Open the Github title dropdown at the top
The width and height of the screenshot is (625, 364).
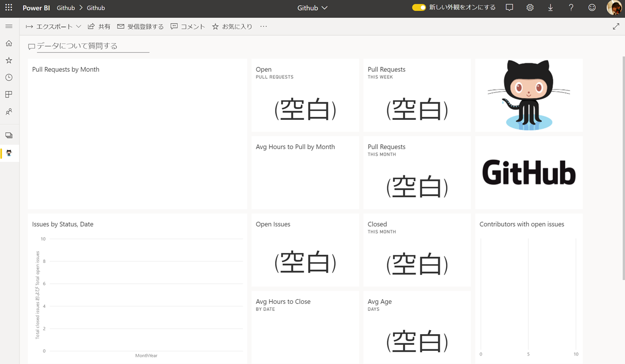click(x=312, y=8)
